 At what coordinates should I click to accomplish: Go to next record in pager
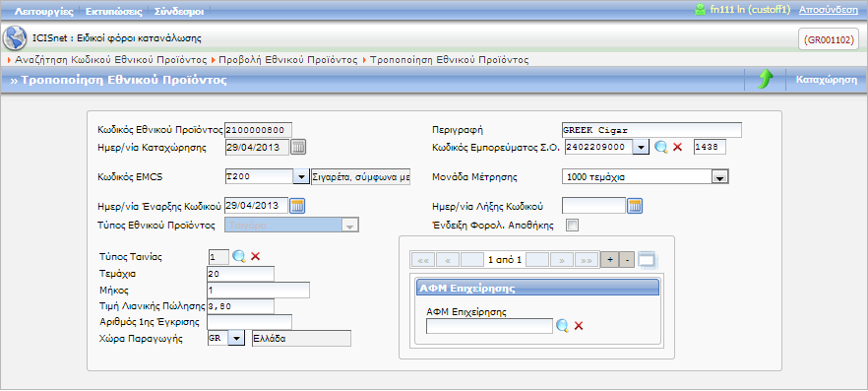tap(561, 259)
